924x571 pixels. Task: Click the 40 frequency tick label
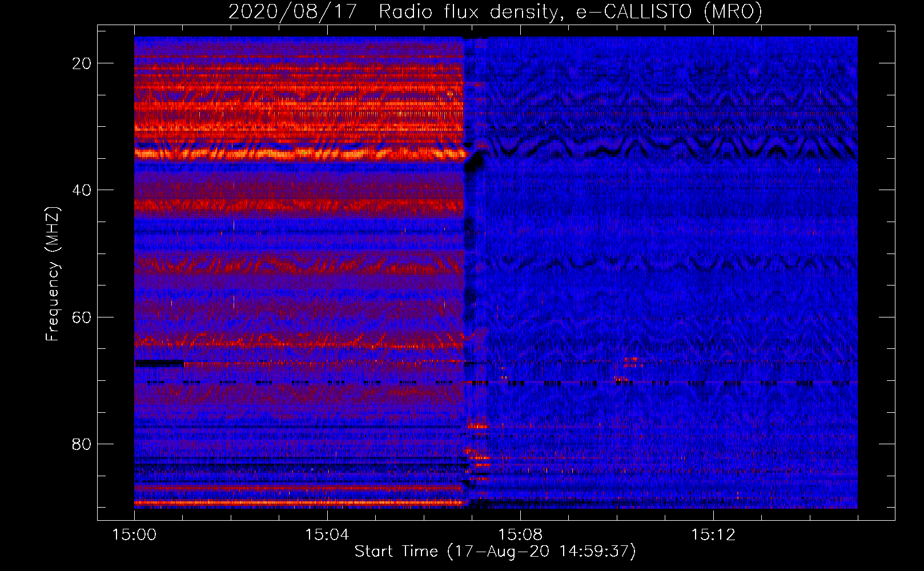pyautogui.click(x=82, y=190)
